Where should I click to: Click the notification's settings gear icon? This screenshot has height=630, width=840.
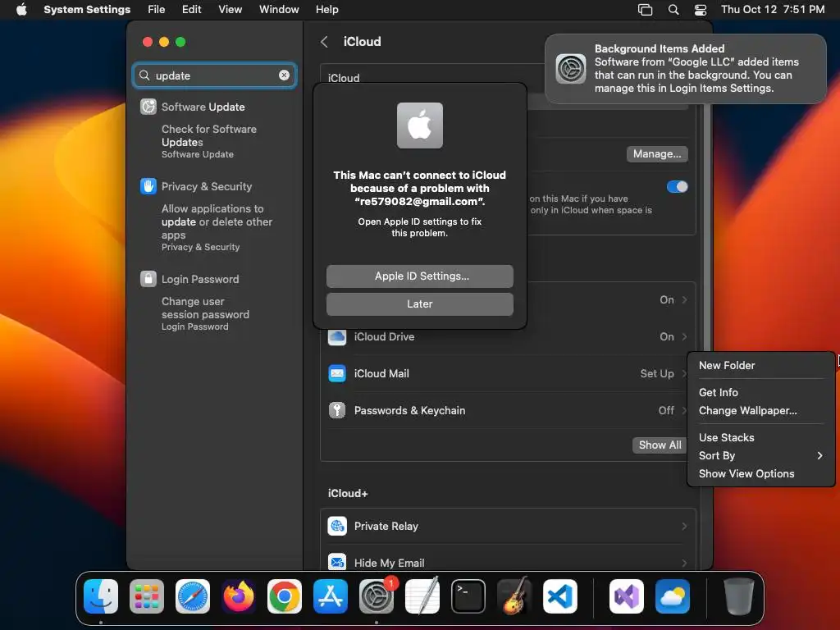point(571,69)
